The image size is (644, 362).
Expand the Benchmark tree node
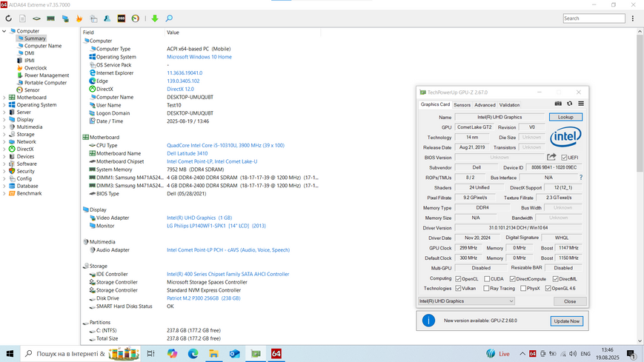tap(4, 193)
